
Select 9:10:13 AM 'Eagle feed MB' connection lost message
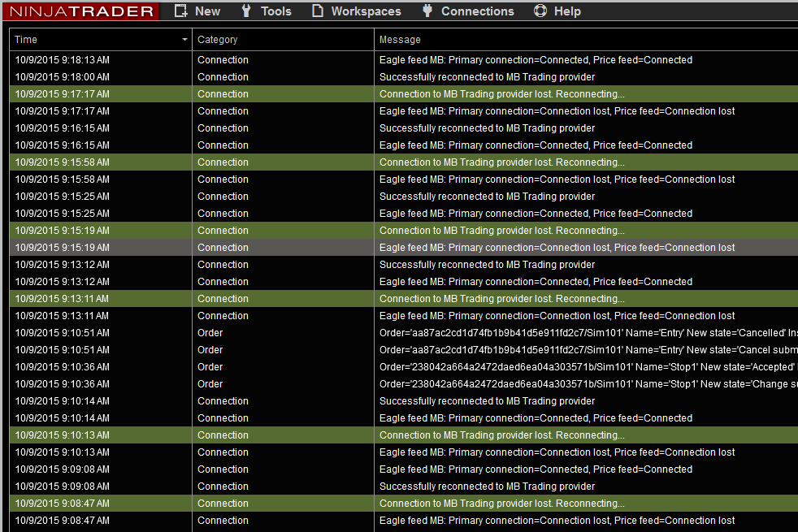click(557, 452)
